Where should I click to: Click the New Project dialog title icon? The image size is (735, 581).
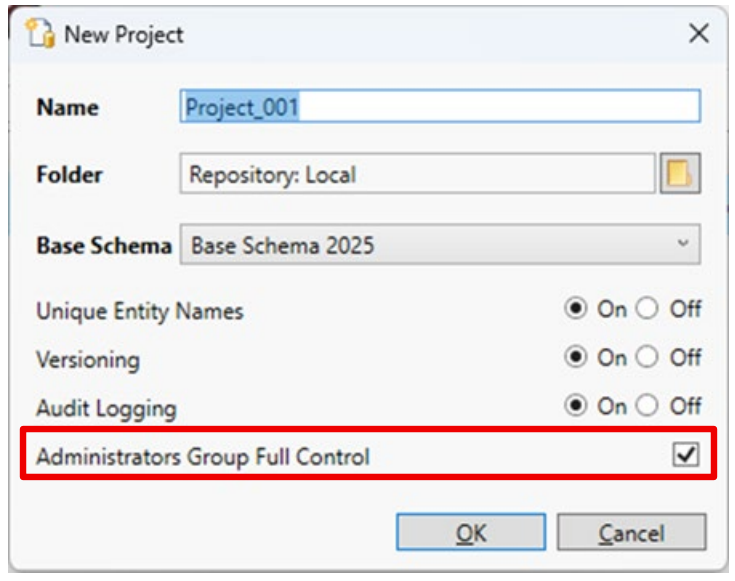tap(38, 33)
